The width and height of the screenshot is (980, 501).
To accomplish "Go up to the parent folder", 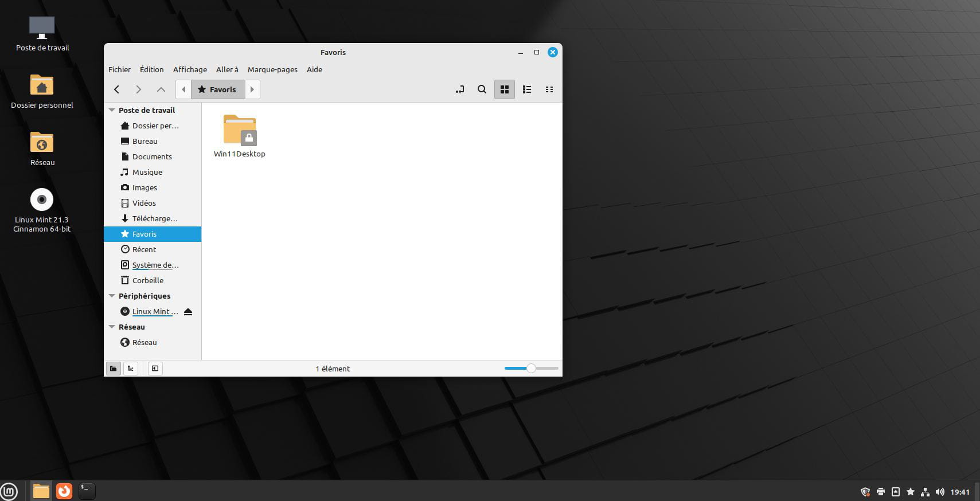I will click(161, 89).
